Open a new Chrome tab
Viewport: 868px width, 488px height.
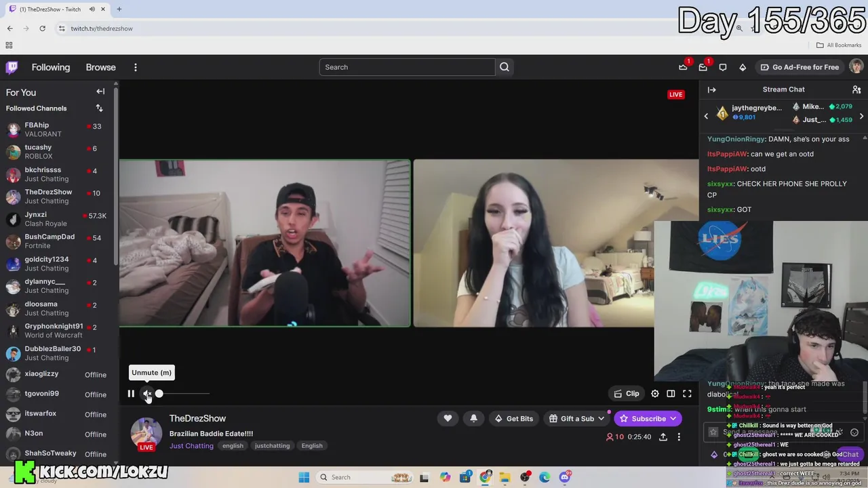(x=119, y=9)
